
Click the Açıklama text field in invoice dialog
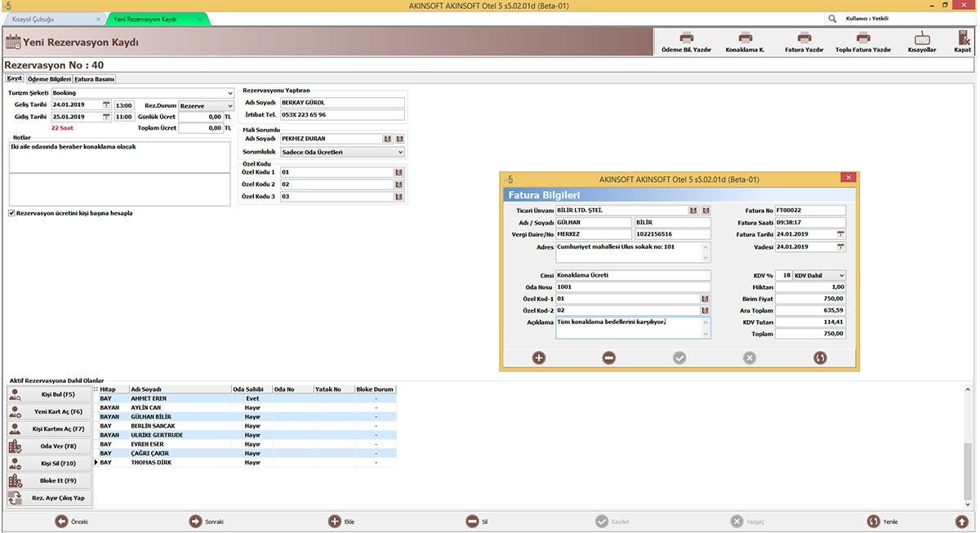point(633,327)
